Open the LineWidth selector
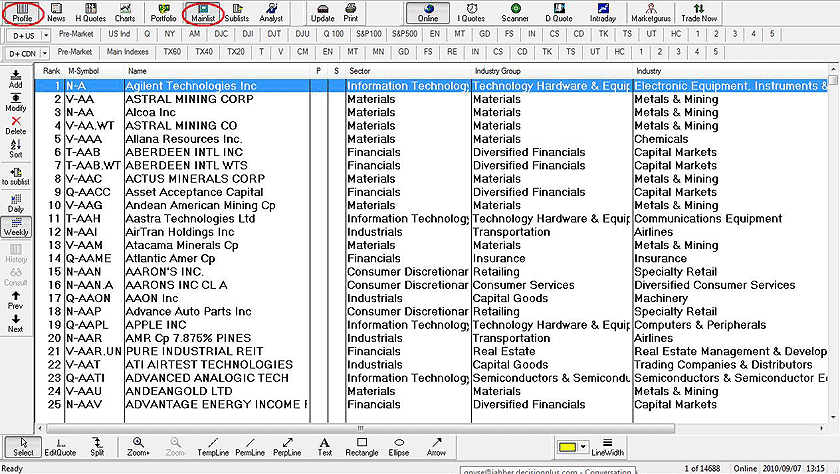The image size is (840, 474). [x=608, y=447]
